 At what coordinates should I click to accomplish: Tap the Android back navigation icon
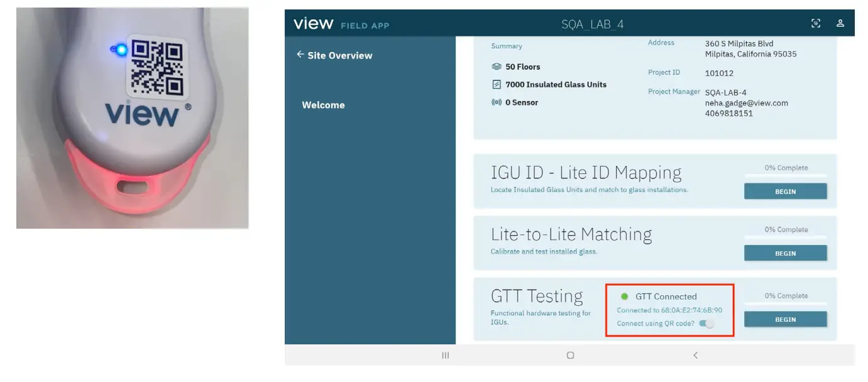pos(695,355)
